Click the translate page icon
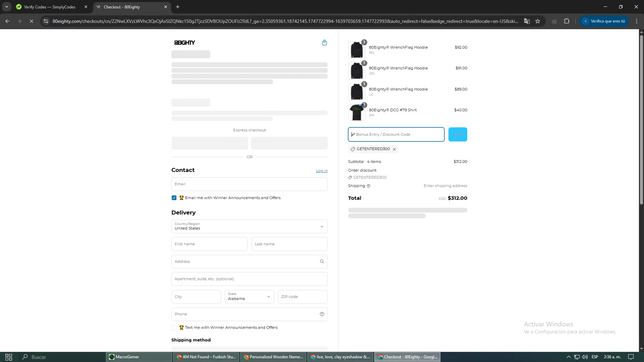 (x=527, y=21)
